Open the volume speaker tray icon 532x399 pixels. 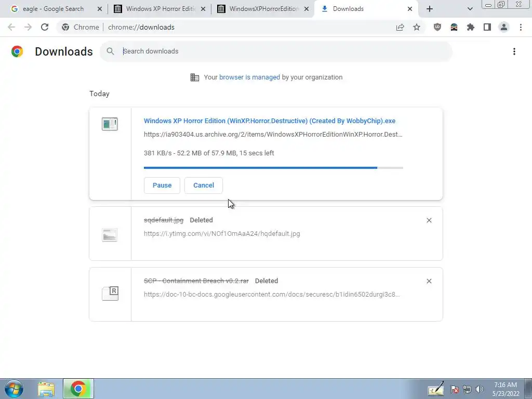pyautogui.click(x=480, y=390)
